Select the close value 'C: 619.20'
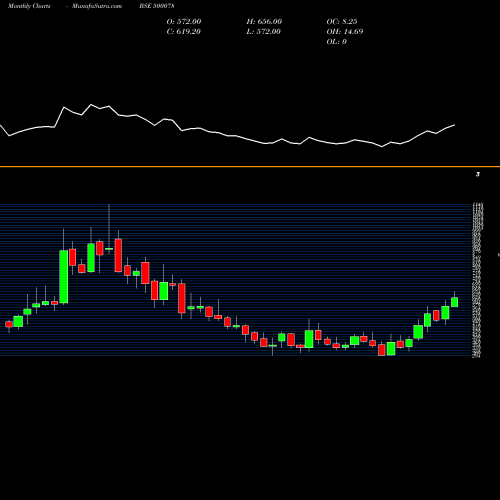The image size is (500, 500). tap(184, 32)
